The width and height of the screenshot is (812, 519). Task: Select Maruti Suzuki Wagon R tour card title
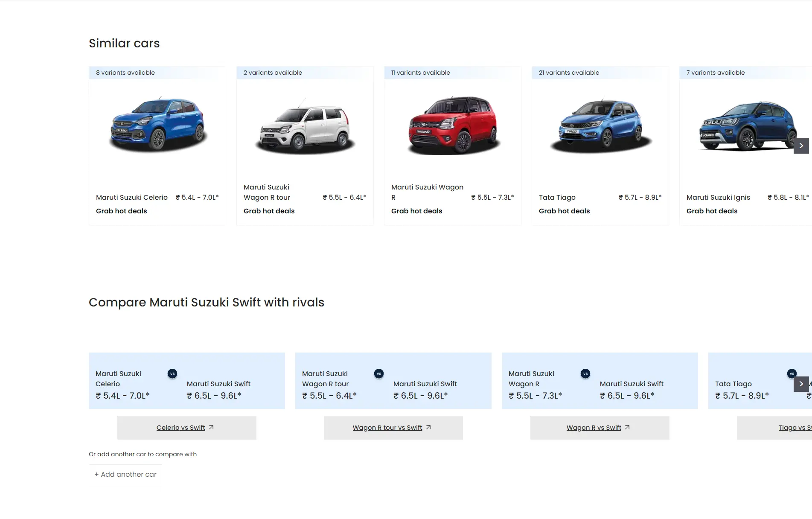click(267, 192)
